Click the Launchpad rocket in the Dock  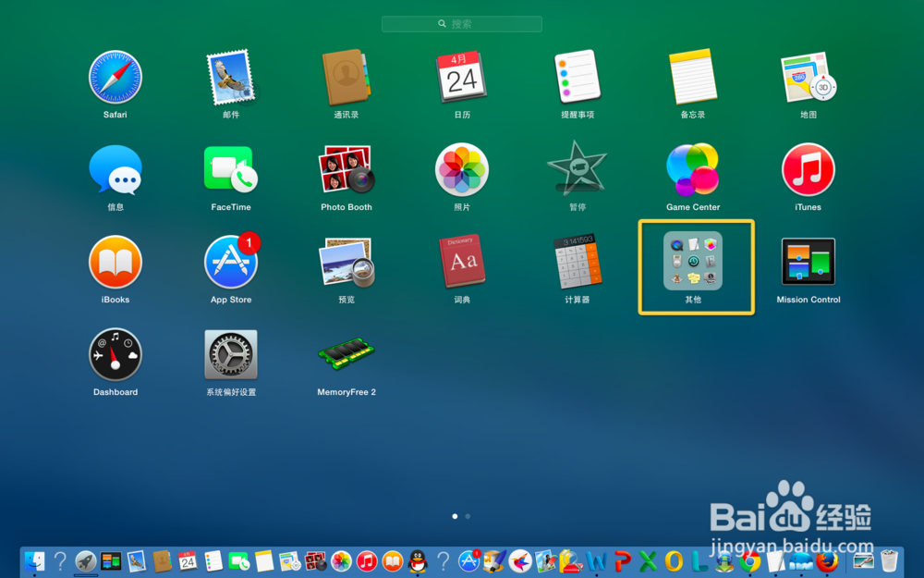[x=86, y=561]
